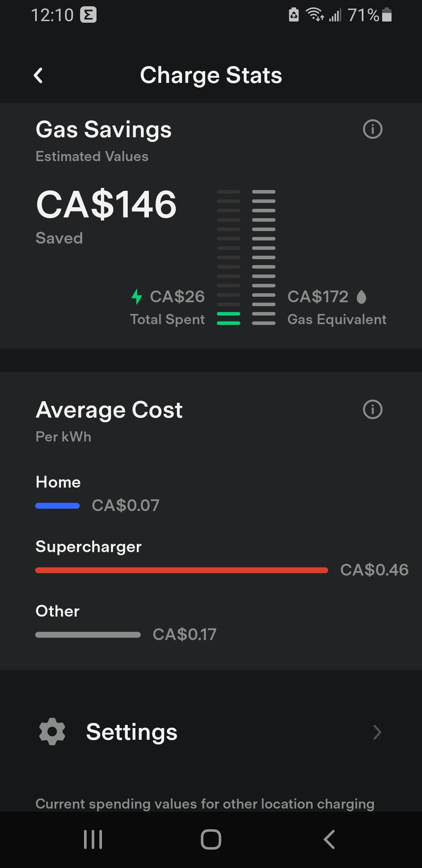
Task: Open Average Cost info icon
Action: click(372, 410)
